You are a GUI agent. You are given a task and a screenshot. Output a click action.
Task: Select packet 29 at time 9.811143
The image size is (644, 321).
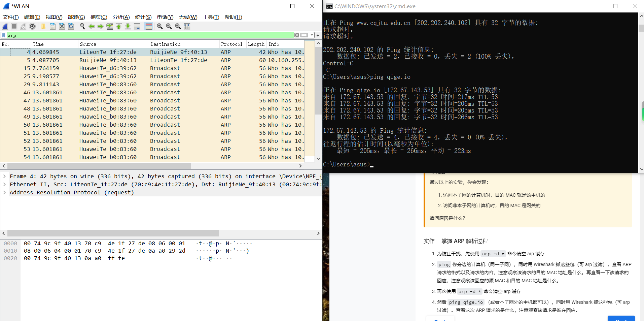[152, 84]
